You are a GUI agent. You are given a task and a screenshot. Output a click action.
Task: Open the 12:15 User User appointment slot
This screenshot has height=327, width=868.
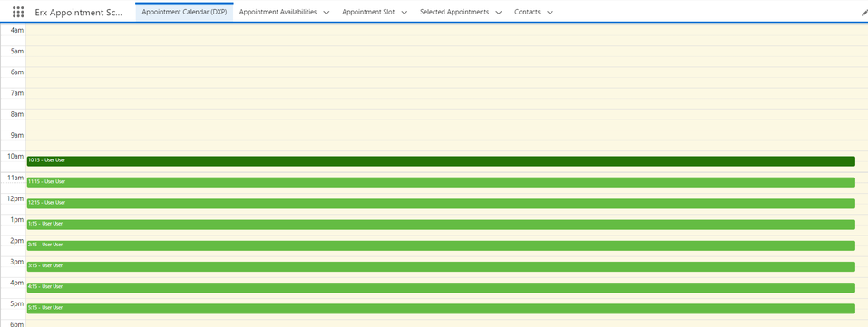coord(441,203)
